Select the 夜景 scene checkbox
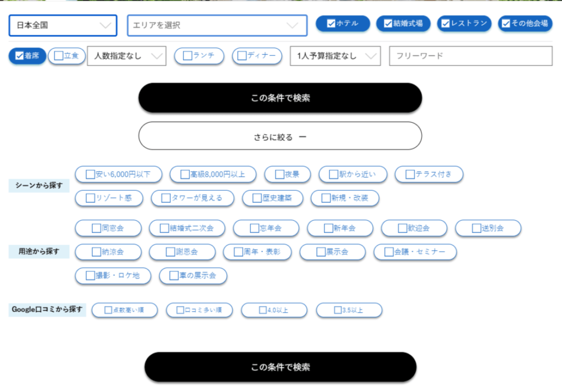Screen dimensions: 562x392 [288, 174]
